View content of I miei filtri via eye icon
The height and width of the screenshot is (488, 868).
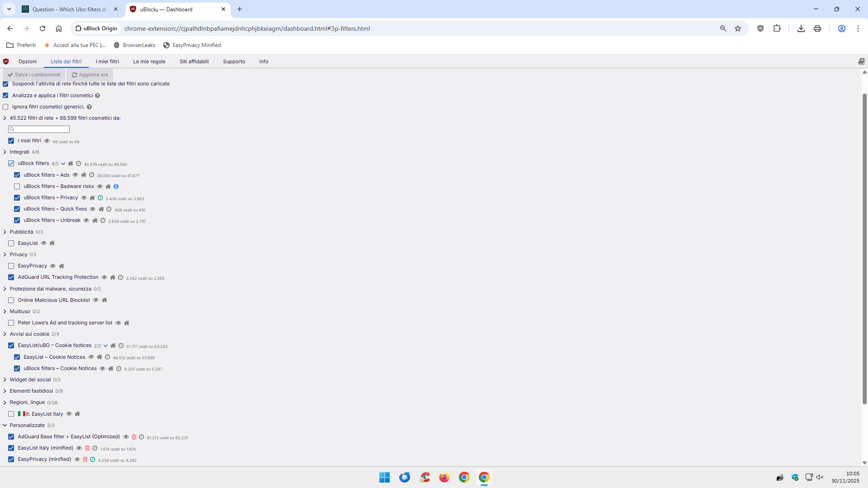pyautogui.click(x=47, y=141)
